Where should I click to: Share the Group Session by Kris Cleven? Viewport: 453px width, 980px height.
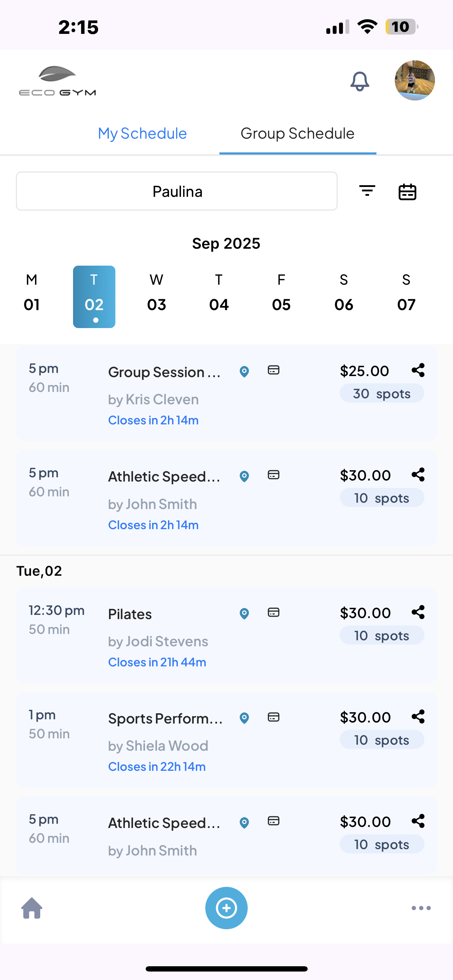coord(418,370)
